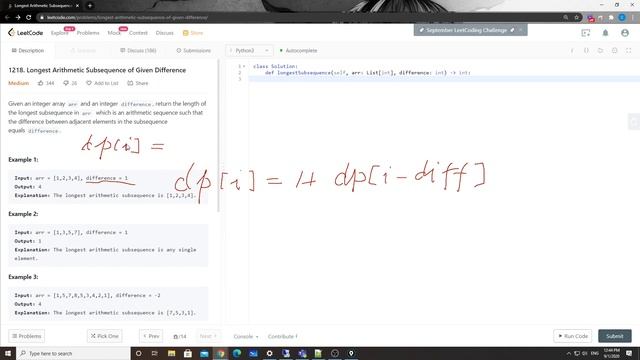Switch to the Description tab

28,51
